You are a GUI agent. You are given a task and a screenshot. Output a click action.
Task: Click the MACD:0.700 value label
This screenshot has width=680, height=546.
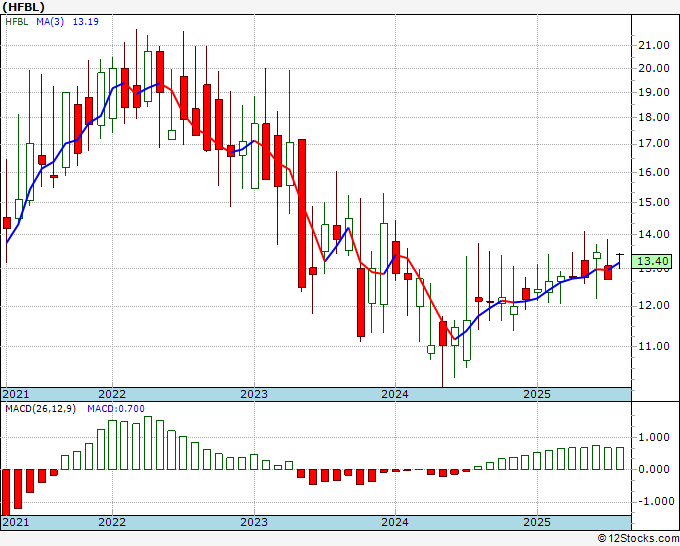pos(116,409)
